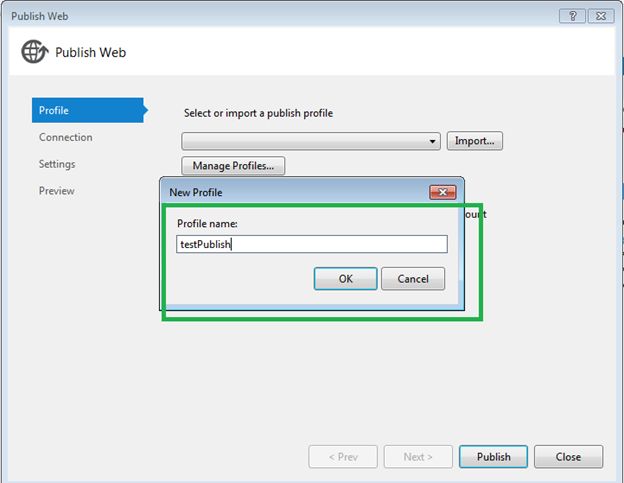Image resolution: width=624 pixels, height=483 pixels.
Task: Close the Publish Web window
Action: 601,16
